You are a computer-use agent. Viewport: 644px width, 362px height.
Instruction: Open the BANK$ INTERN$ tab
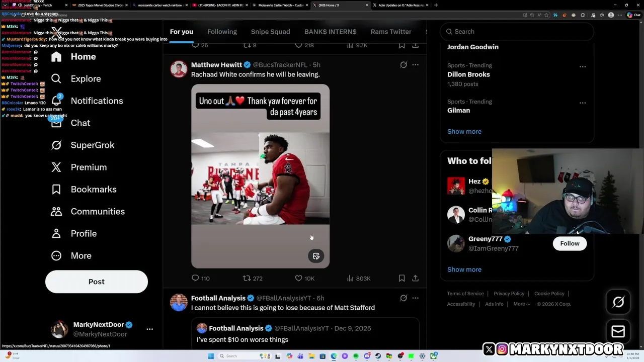tap(330, 32)
